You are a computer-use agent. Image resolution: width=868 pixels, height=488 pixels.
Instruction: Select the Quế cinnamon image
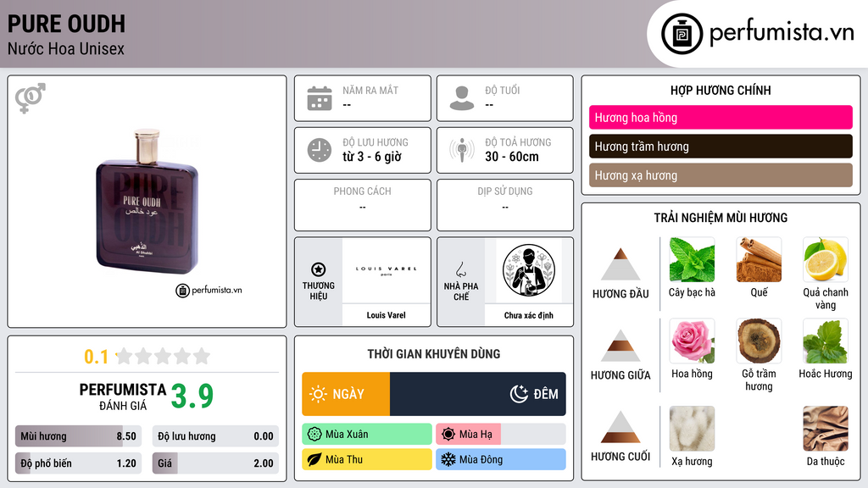click(759, 259)
